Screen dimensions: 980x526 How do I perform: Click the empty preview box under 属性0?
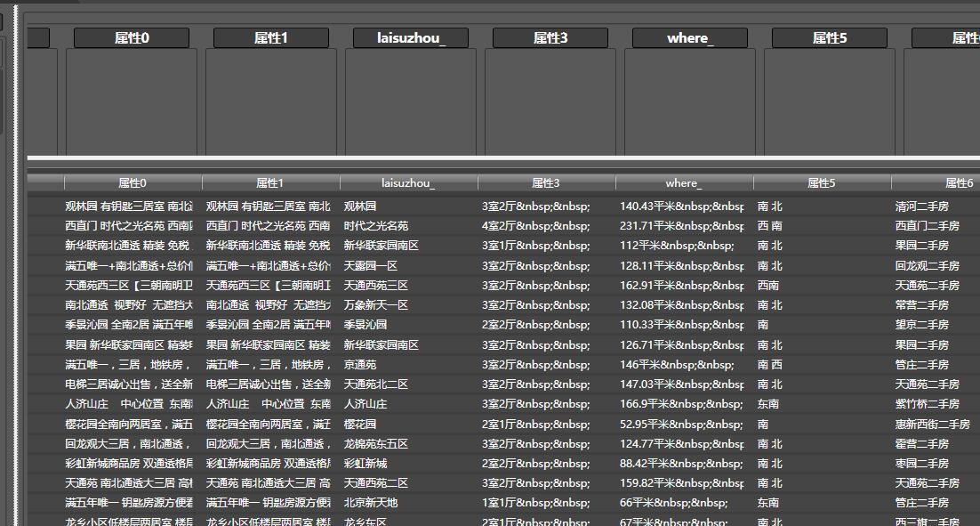[x=131, y=100]
